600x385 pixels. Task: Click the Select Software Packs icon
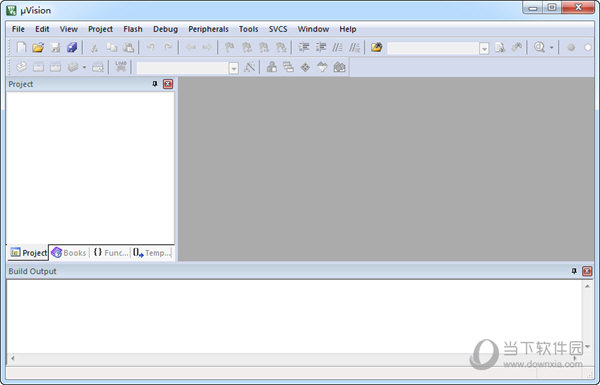pyautogui.click(x=322, y=67)
